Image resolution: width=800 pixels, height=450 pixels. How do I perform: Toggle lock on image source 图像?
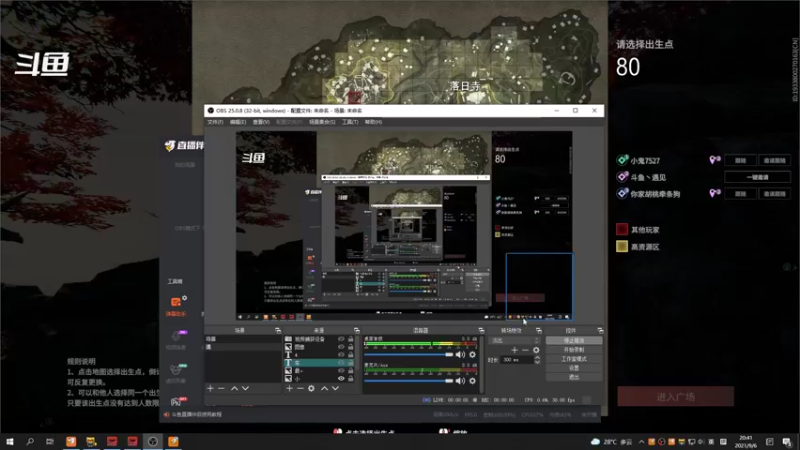(351, 347)
